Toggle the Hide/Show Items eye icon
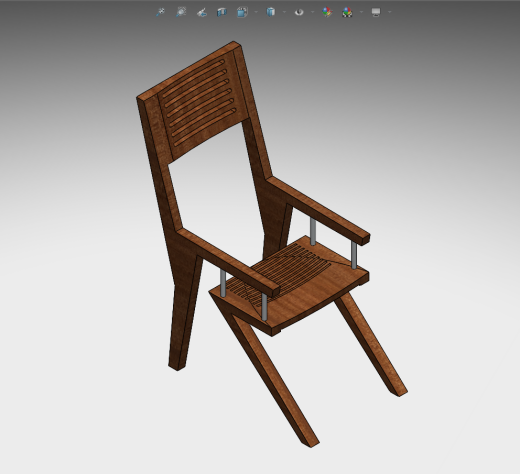The image size is (520, 474). pyautogui.click(x=299, y=12)
